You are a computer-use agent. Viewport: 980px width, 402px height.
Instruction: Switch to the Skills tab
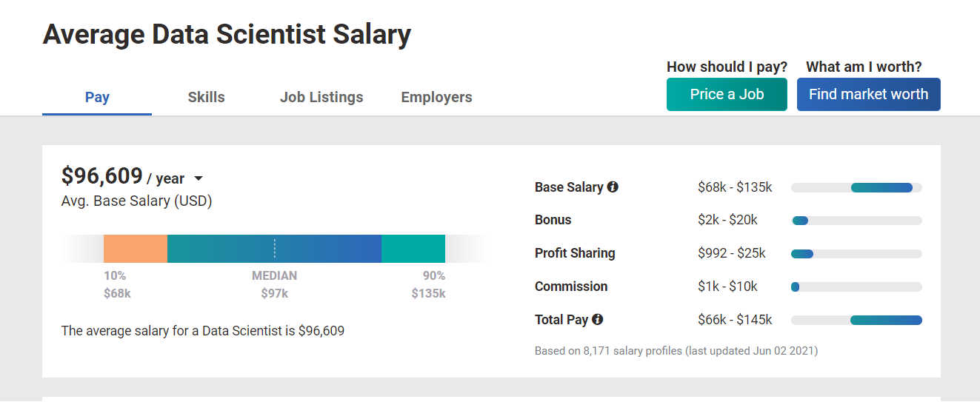tap(206, 97)
